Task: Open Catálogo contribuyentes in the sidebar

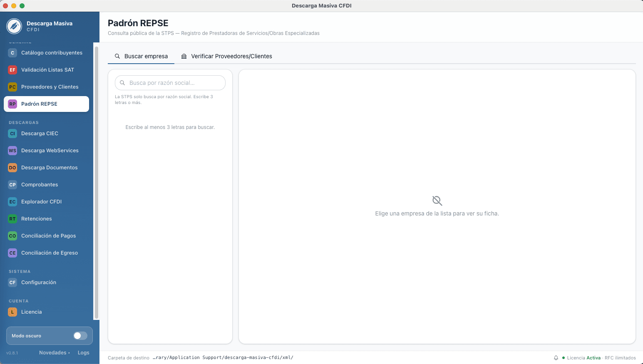Action: click(47, 53)
